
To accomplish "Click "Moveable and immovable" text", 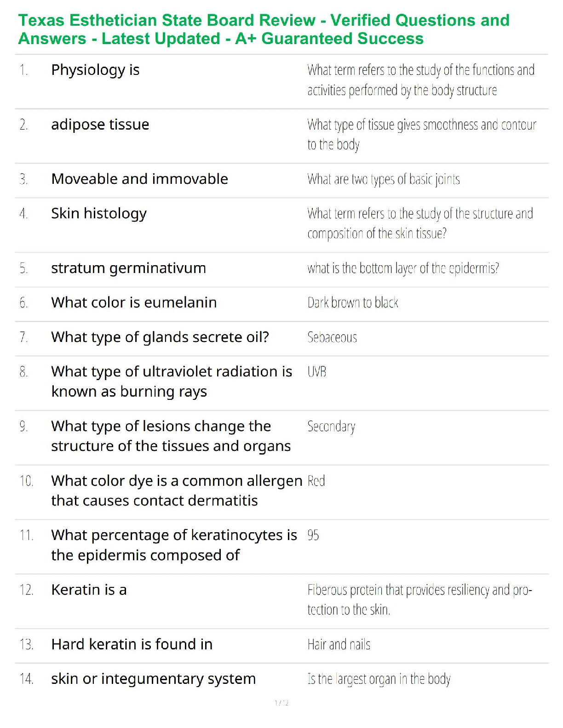I will pyautogui.click(x=139, y=179).
